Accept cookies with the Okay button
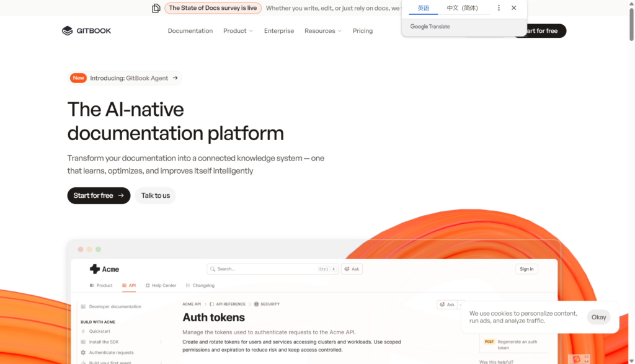The width and height of the screenshot is (635, 364). pyautogui.click(x=598, y=317)
